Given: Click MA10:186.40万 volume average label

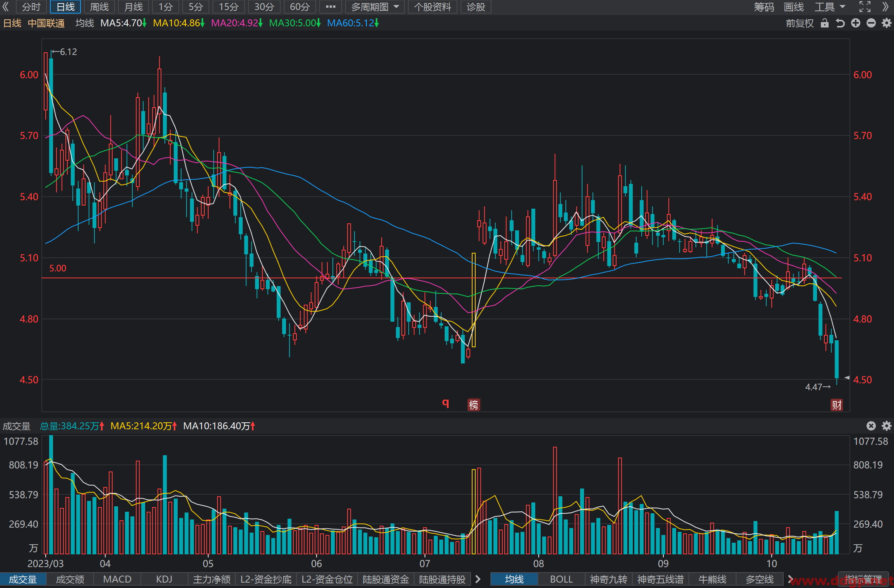Looking at the screenshot, I should click(219, 426).
